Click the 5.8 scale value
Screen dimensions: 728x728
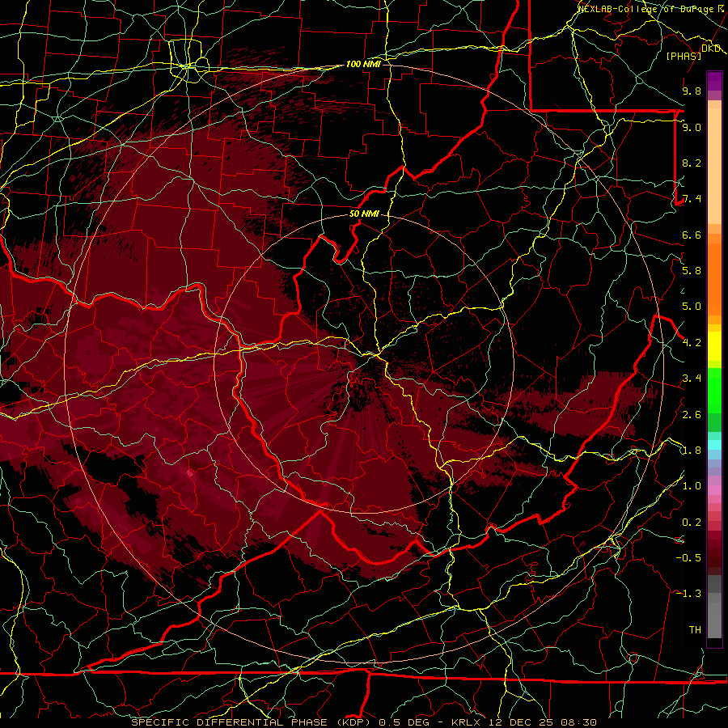pyautogui.click(x=692, y=271)
